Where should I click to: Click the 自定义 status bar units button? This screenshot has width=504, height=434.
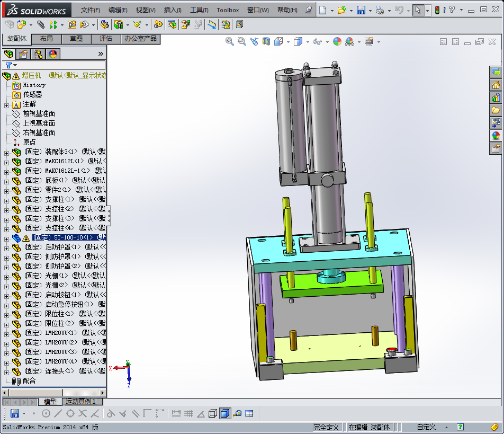(x=426, y=427)
